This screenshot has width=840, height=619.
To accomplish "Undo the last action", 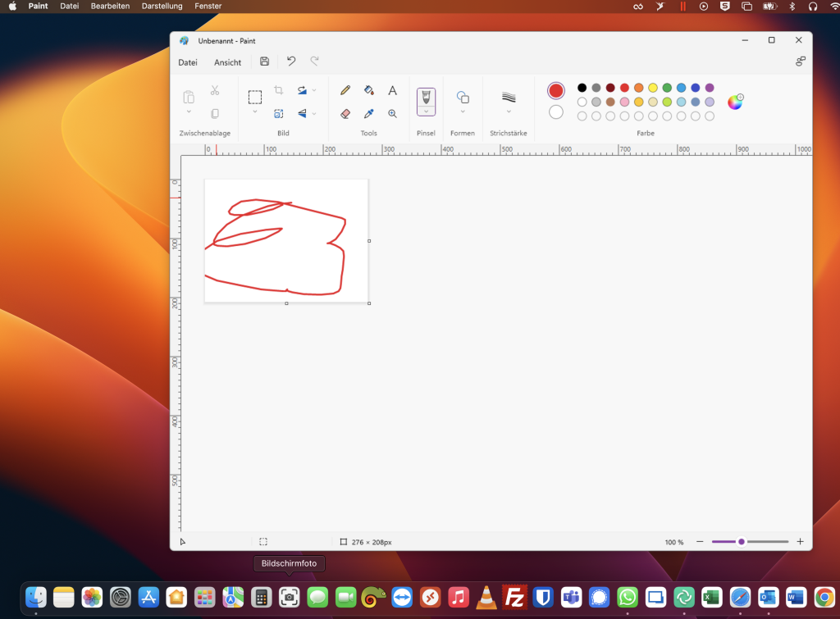I will point(291,61).
